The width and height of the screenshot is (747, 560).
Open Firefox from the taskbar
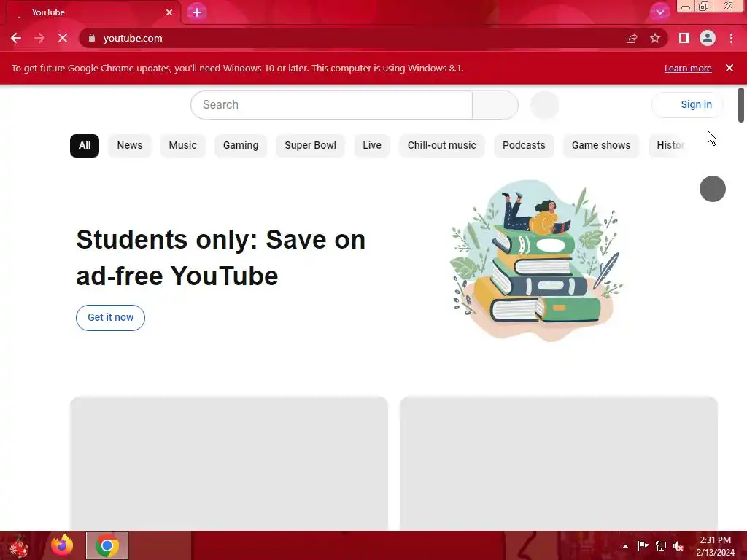(x=62, y=545)
